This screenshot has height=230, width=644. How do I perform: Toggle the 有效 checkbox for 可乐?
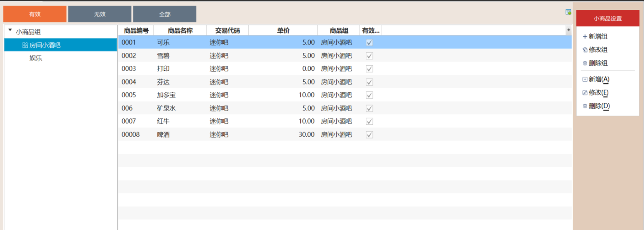click(x=369, y=43)
